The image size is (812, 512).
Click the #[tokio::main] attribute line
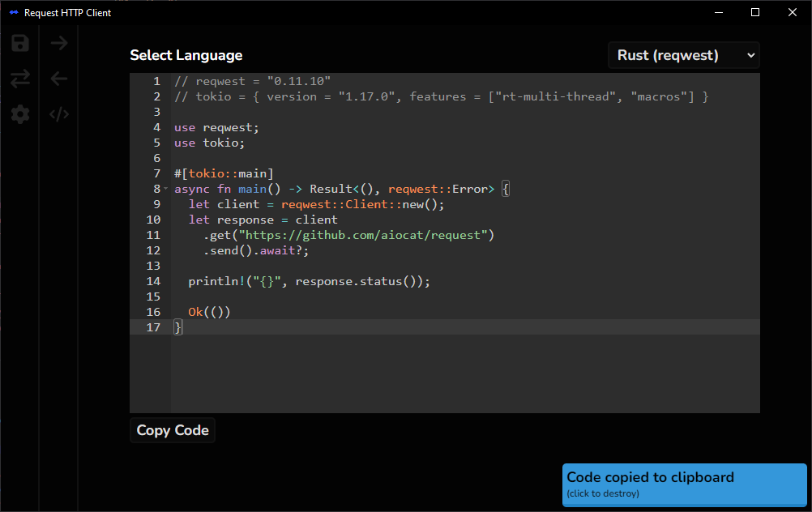click(224, 173)
